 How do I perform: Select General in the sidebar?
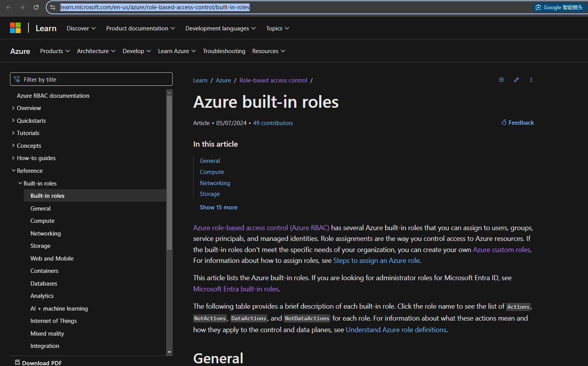pyautogui.click(x=40, y=209)
